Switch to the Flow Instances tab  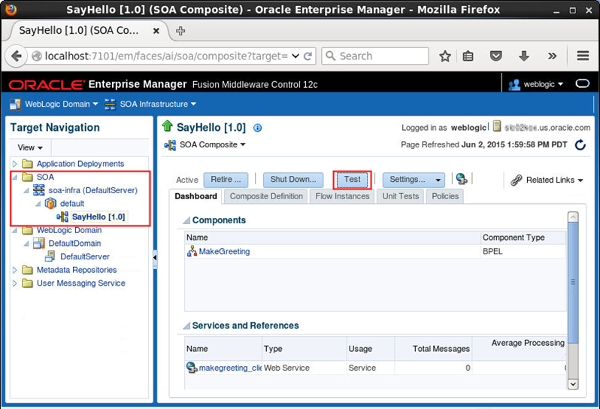point(343,196)
